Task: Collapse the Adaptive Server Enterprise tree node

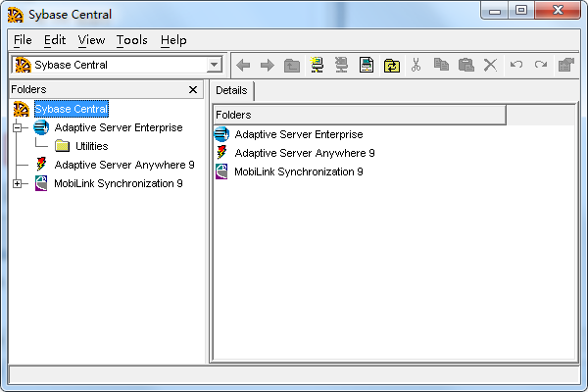Action: pos(18,127)
